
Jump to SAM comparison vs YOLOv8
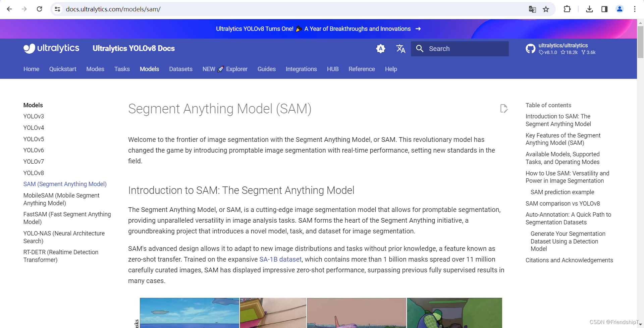tap(562, 204)
